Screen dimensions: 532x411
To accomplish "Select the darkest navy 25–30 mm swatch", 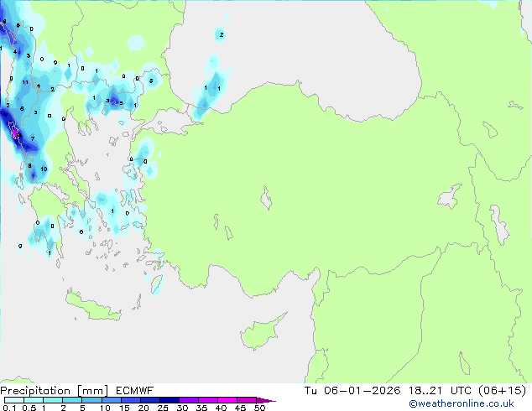I will (x=169, y=400).
